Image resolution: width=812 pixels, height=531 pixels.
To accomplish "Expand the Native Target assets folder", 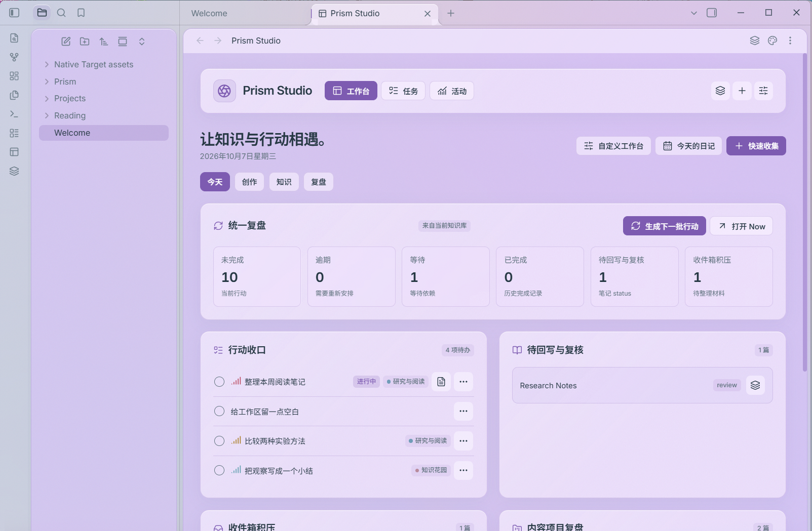I will (47, 64).
